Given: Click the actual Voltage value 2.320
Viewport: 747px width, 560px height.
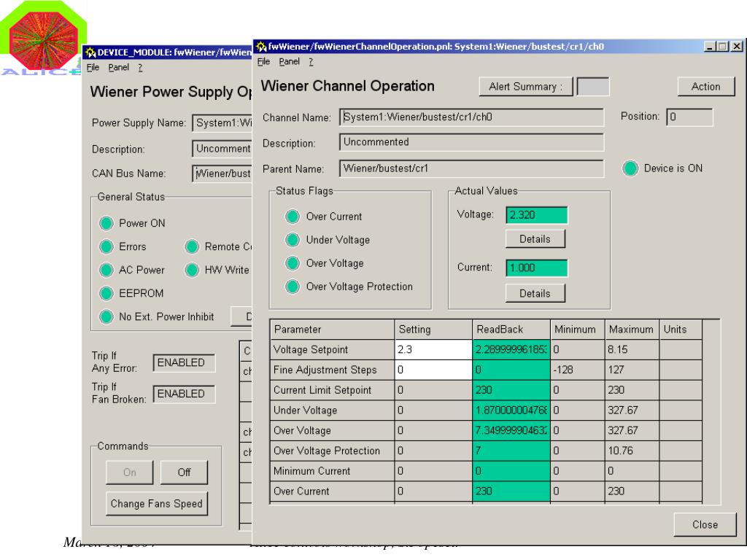Looking at the screenshot, I should (x=536, y=215).
